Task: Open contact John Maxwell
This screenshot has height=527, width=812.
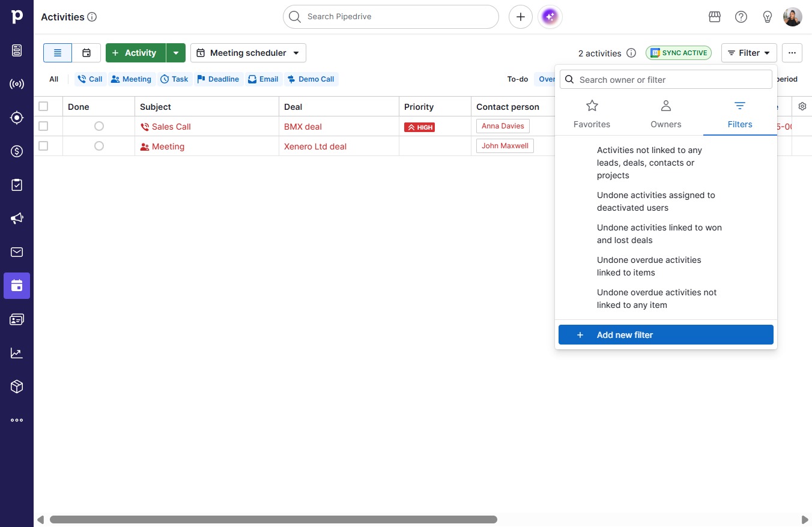Action: pos(505,146)
